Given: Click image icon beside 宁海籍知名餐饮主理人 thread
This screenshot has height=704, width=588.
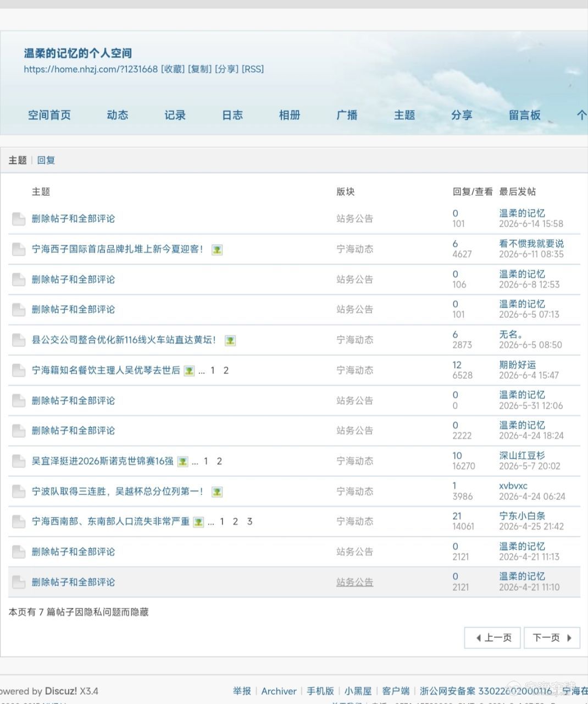Looking at the screenshot, I should [189, 371].
